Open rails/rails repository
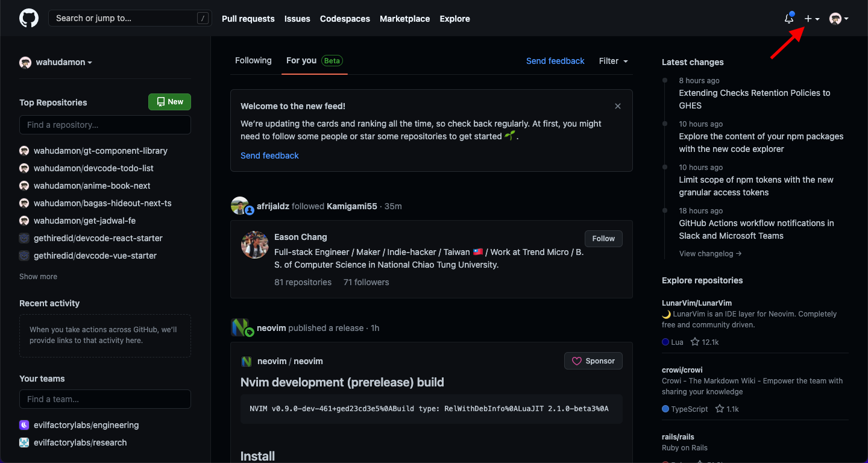Viewport: 868px width, 463px height. click(x=678, y=437)
